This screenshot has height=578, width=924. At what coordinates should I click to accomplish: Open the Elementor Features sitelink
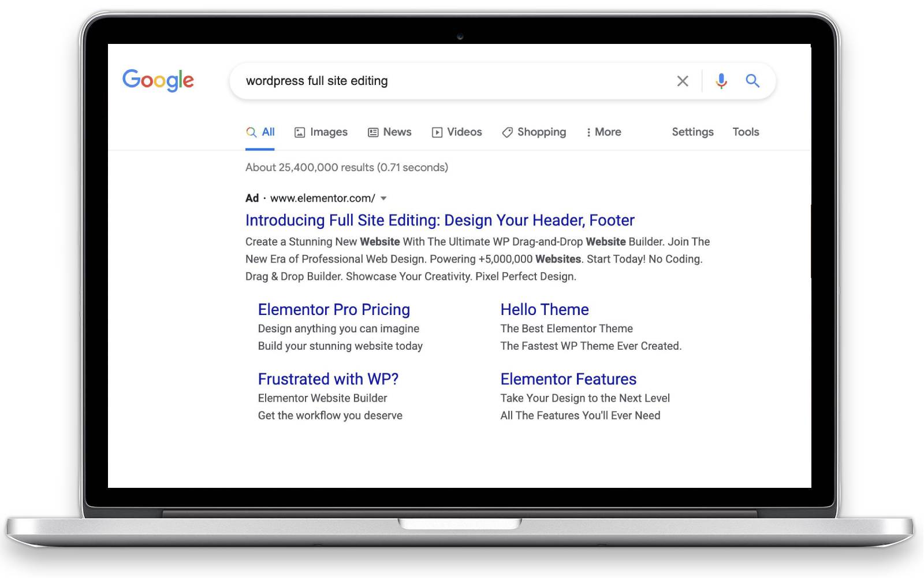[568, 379]
